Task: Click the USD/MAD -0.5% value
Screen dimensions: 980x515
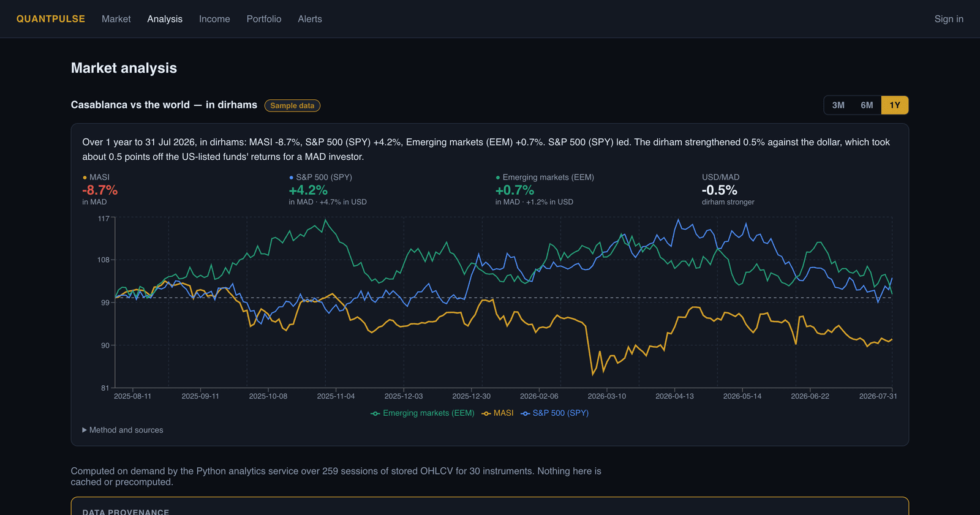Action: point(720,190)
